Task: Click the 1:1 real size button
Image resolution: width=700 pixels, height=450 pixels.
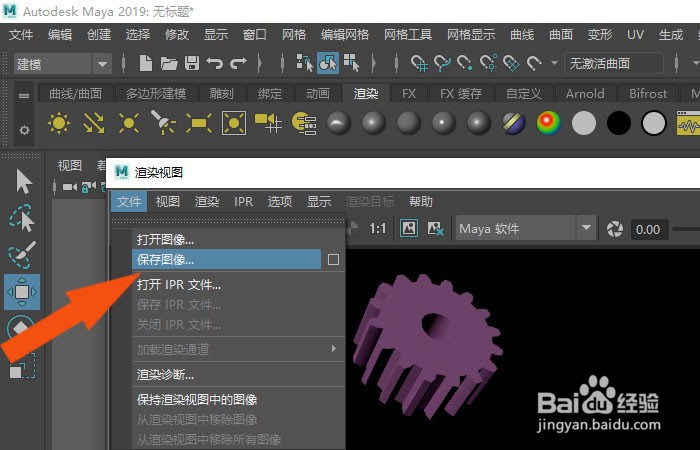Action: point(377,229)
